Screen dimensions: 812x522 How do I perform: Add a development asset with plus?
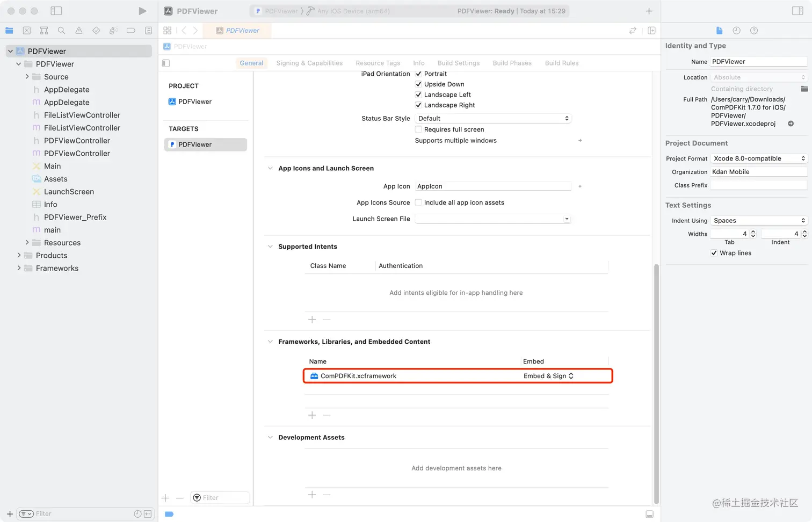[312, 495]
